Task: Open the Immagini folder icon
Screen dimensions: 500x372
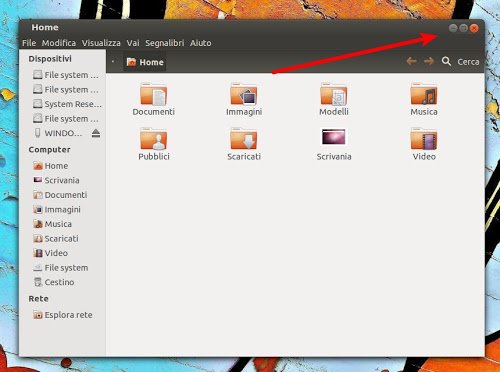Action: pyautogui.click(x=244, y=94)
